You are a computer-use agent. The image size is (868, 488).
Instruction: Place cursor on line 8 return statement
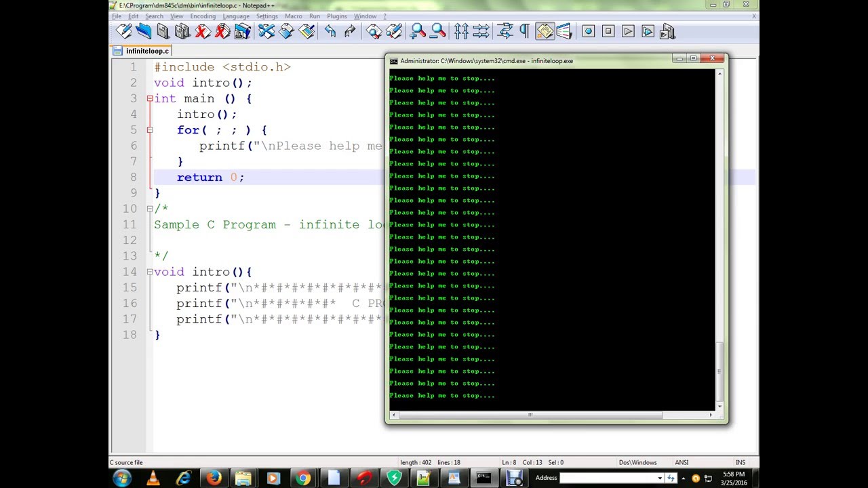point(210,177)
